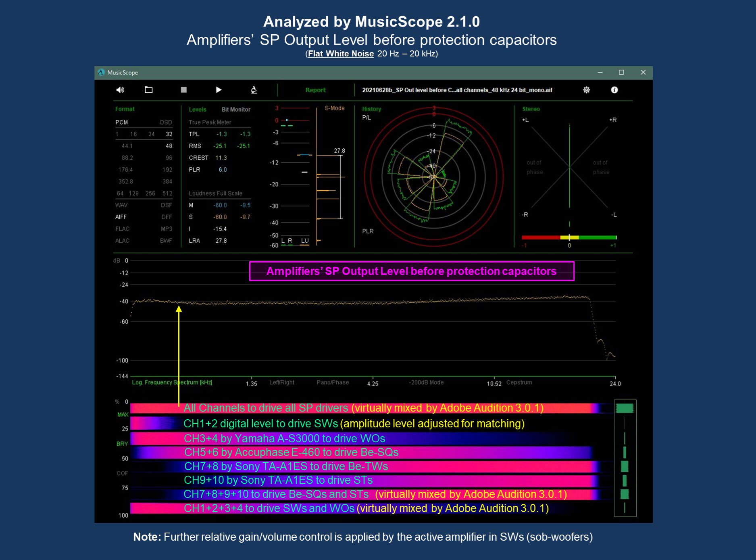The height and width of the screenshot is (560, 756).
Task: Open settings via the gear icon
Action: click(x=587, y=90)
